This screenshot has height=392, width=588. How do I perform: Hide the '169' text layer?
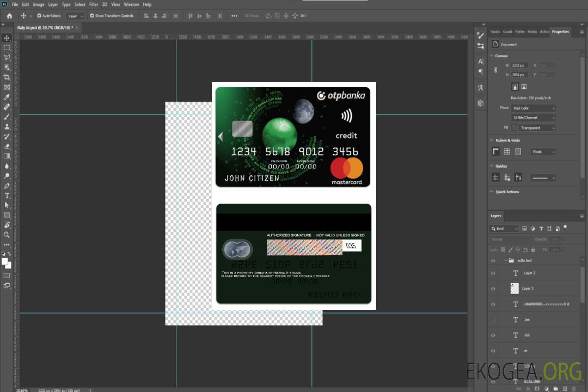pyautogui.click(x=493, y=335)
